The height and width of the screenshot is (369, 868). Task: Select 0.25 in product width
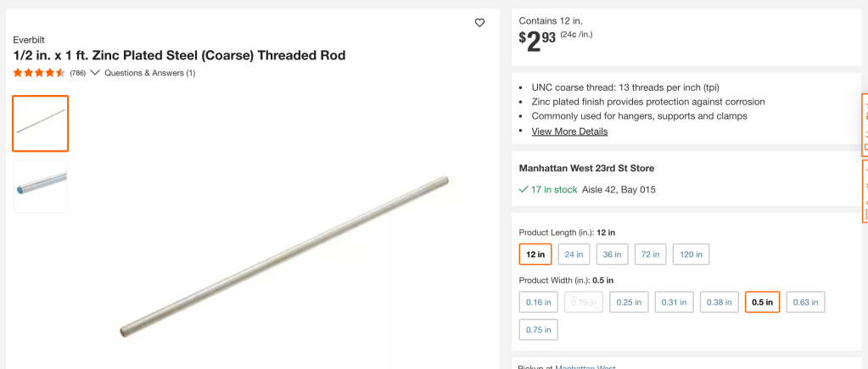(x=629, y=302)
